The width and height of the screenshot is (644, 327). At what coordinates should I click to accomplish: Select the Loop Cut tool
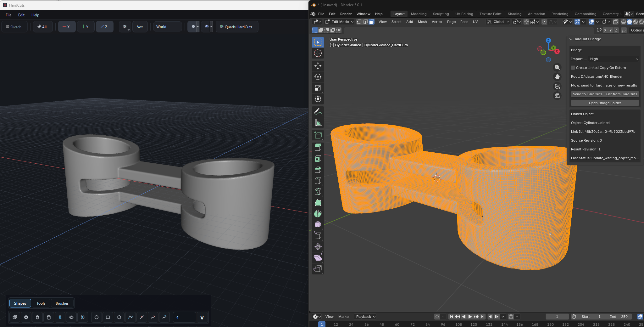click(318, 181)
